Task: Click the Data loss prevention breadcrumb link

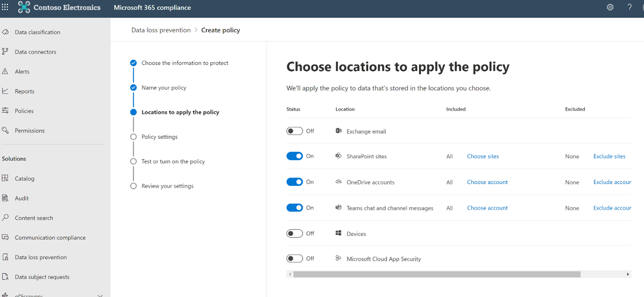Action: (161, 30)
